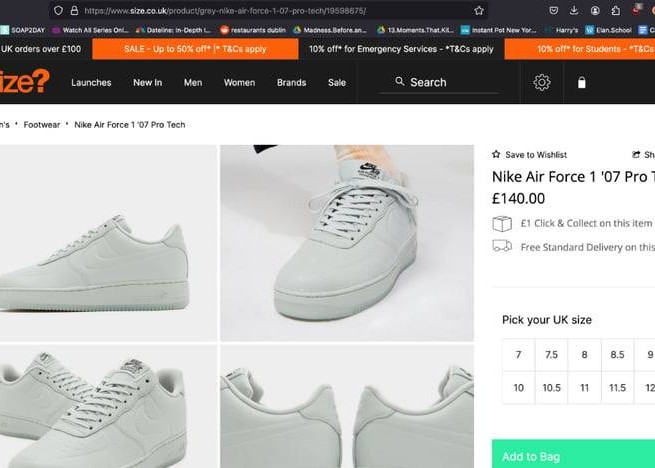Open the browser downloads arrow icon

(x=574, y=10)
